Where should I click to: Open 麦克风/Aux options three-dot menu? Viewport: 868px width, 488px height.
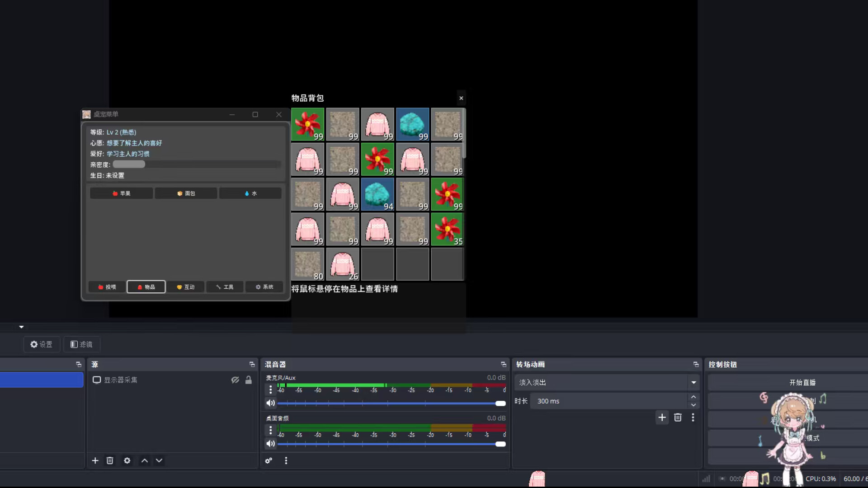point(271,389)
